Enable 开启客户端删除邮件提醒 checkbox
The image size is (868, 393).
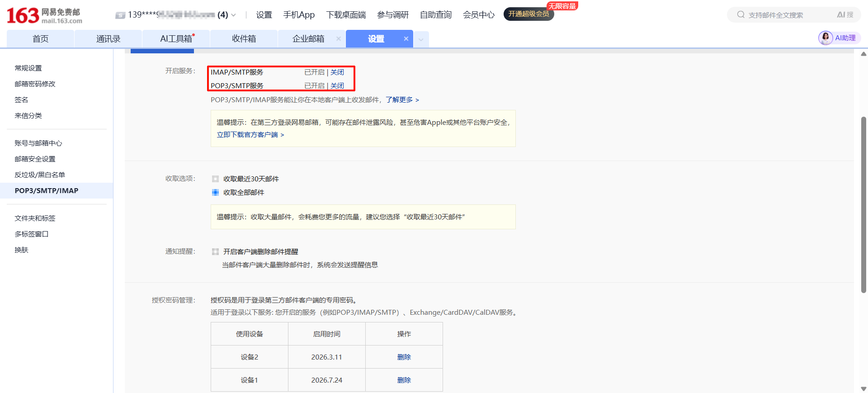(215, 251)
